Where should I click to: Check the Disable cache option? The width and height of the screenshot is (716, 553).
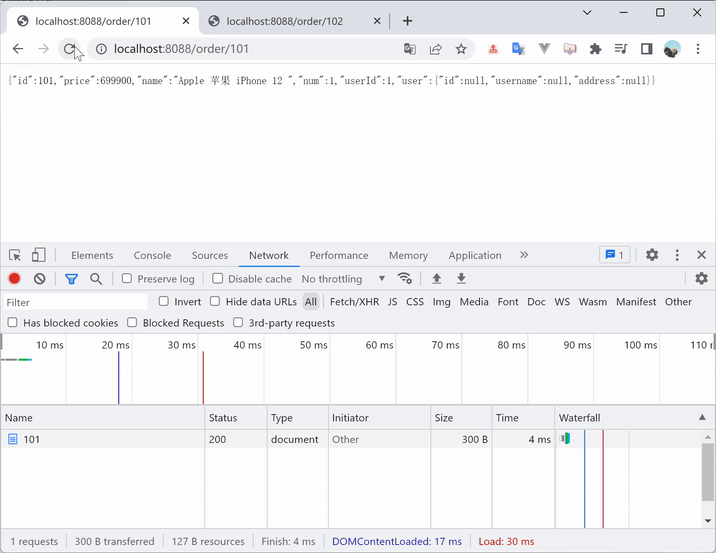(x=217, y=279)
